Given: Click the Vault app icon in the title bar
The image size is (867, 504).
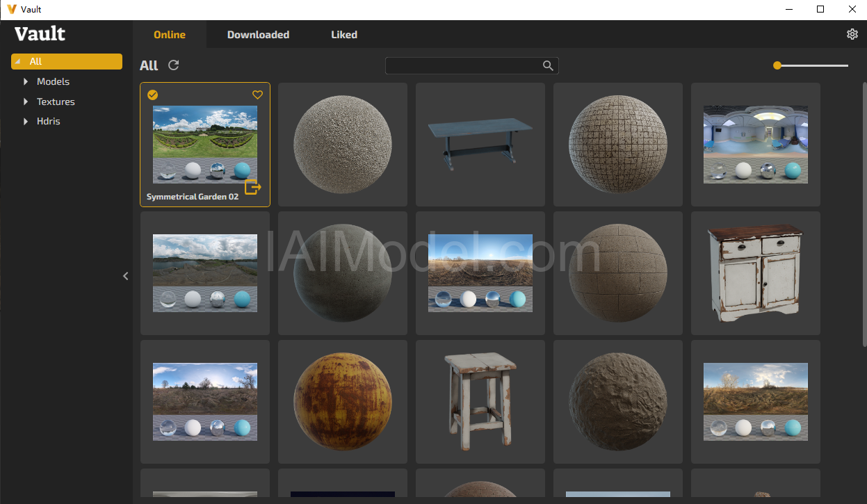Looking at the screenshot, I should click(x=11, y=10).
